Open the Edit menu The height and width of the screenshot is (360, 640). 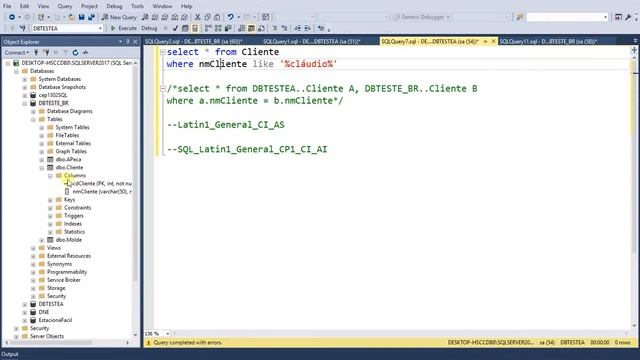pos(24,6)
